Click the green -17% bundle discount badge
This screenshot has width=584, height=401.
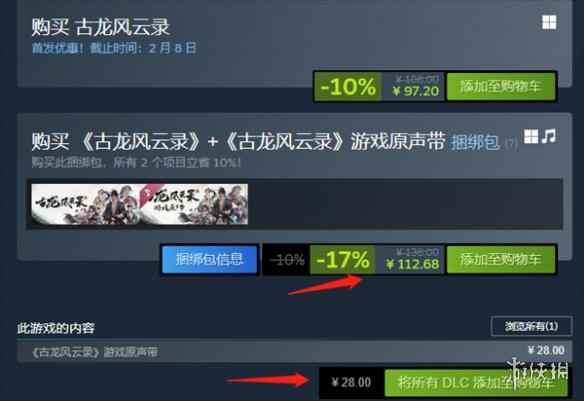pyautogui.click(x=343, y=259)
